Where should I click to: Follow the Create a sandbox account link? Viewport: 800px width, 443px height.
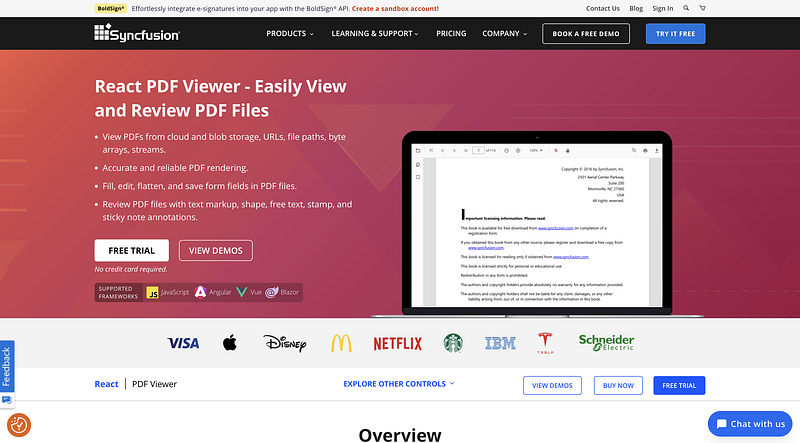(x=395, y=9)
